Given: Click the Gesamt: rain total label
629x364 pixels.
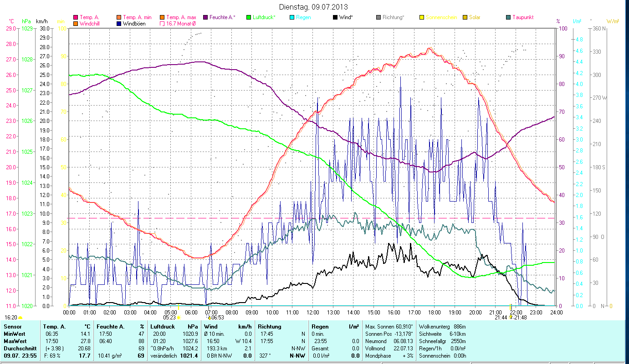Looking at the screenshot, I should pos(320,349).
